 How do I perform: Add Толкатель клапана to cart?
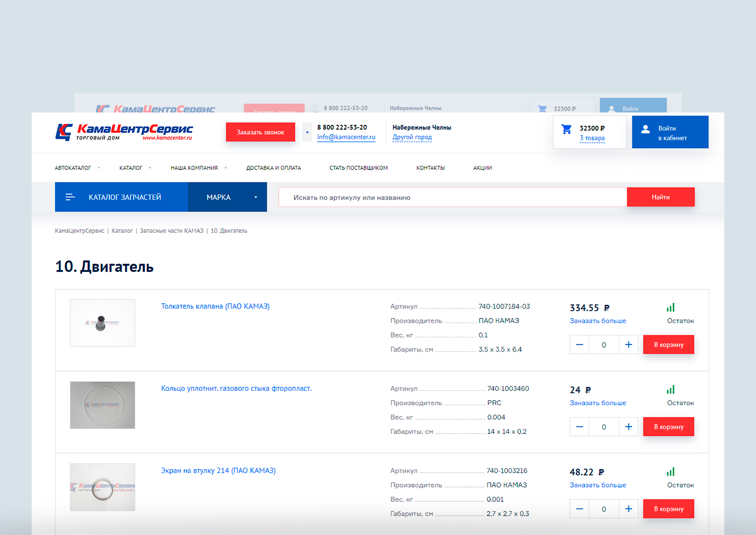tap(668, 345)
